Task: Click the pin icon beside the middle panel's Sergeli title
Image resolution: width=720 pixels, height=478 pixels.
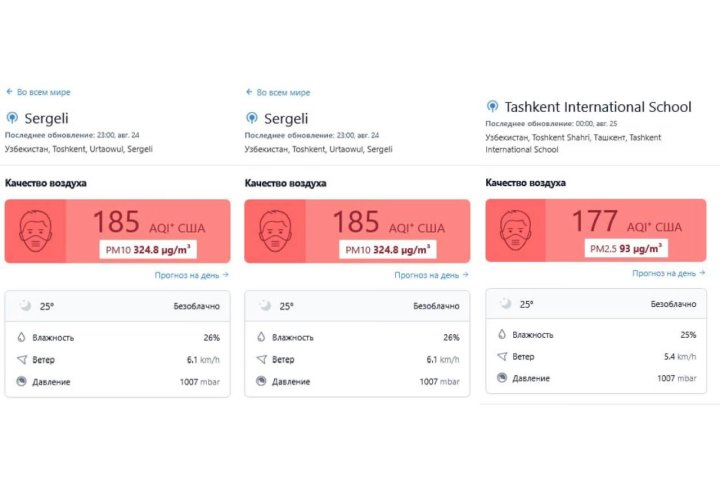Action: tap(251, 118)
